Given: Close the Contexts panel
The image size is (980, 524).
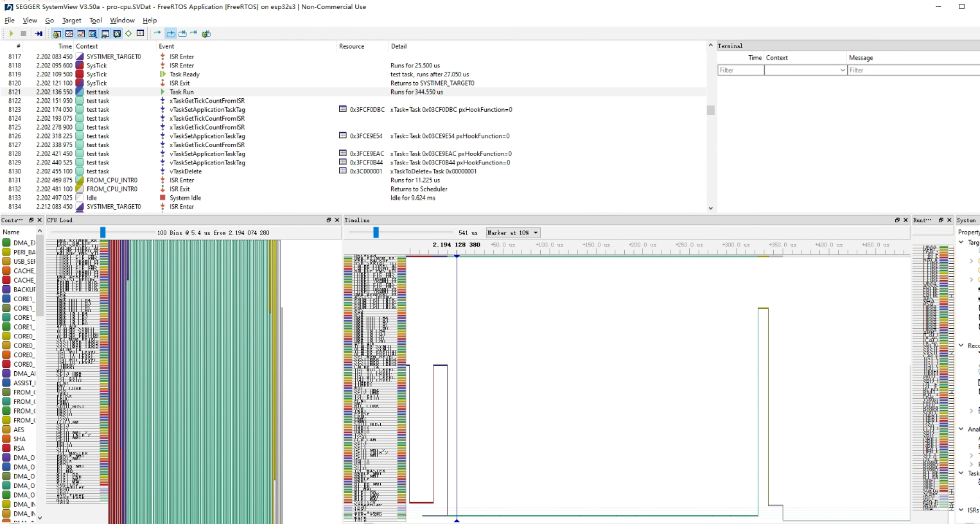Looking at the screenshot, I should pos(40,220).
